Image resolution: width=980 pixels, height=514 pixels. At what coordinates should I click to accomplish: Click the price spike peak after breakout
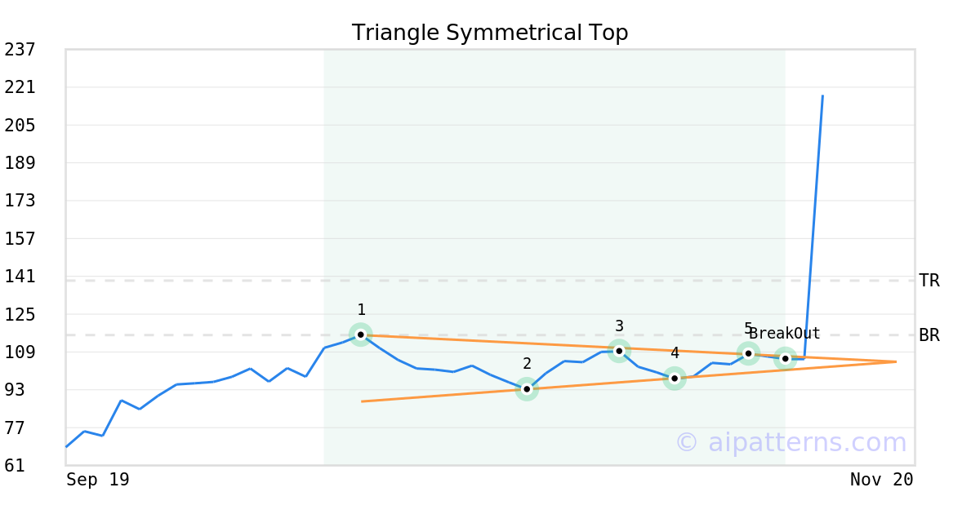[822, 96]
